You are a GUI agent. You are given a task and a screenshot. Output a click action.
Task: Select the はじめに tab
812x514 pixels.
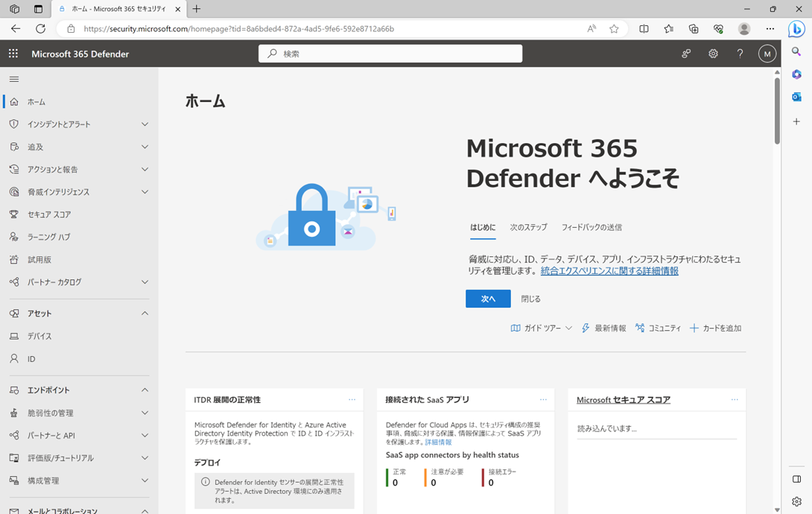(483, 227)
